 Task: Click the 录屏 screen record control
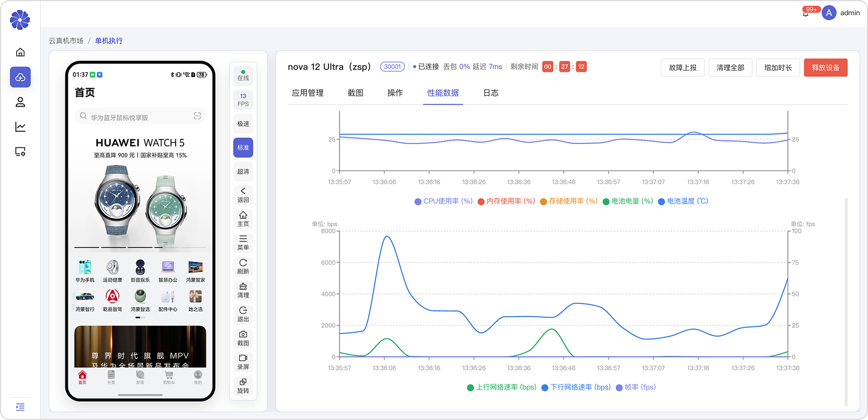(x=243, y=362)
